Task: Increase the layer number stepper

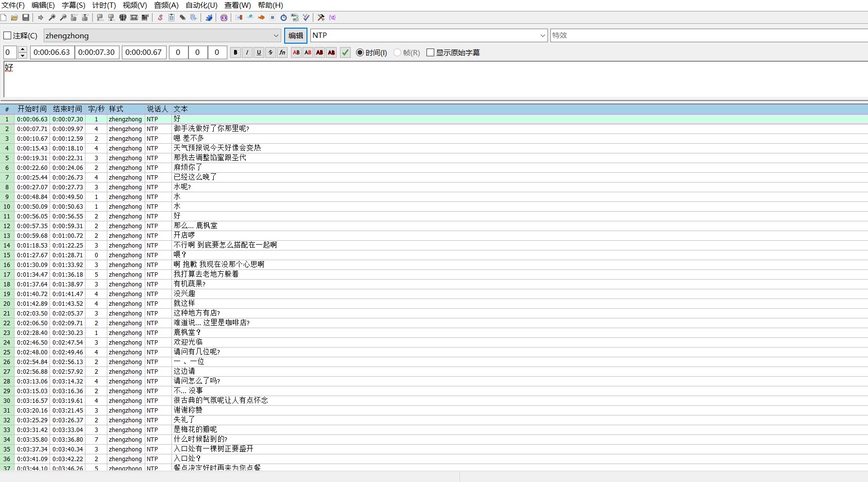Action: (22, 50)
